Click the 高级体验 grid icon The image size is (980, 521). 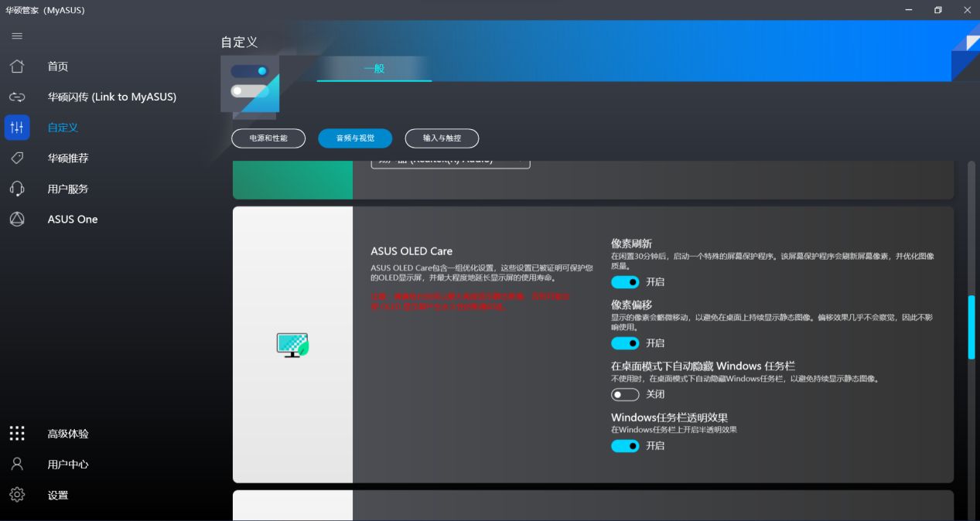(16, 433)
